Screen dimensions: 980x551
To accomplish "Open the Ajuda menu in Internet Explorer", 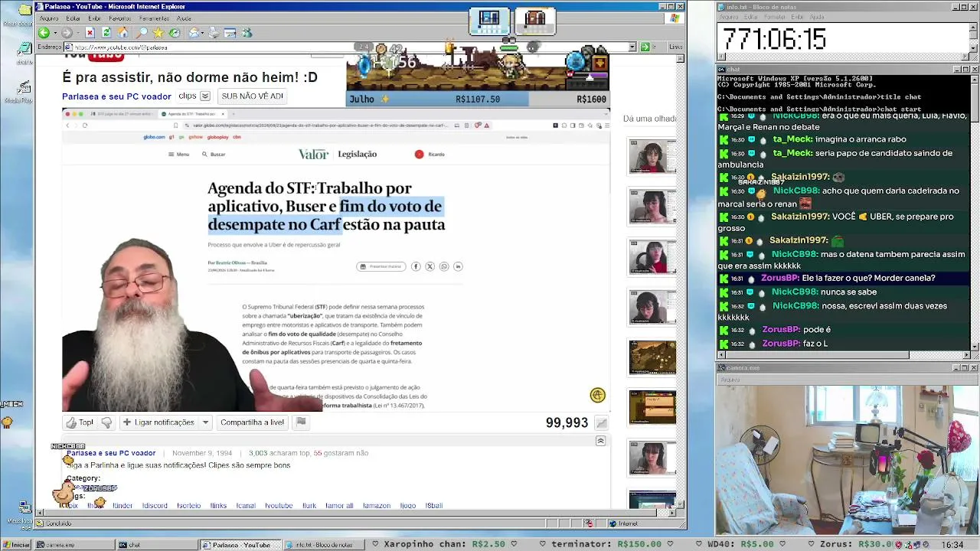I will [185, 18].
